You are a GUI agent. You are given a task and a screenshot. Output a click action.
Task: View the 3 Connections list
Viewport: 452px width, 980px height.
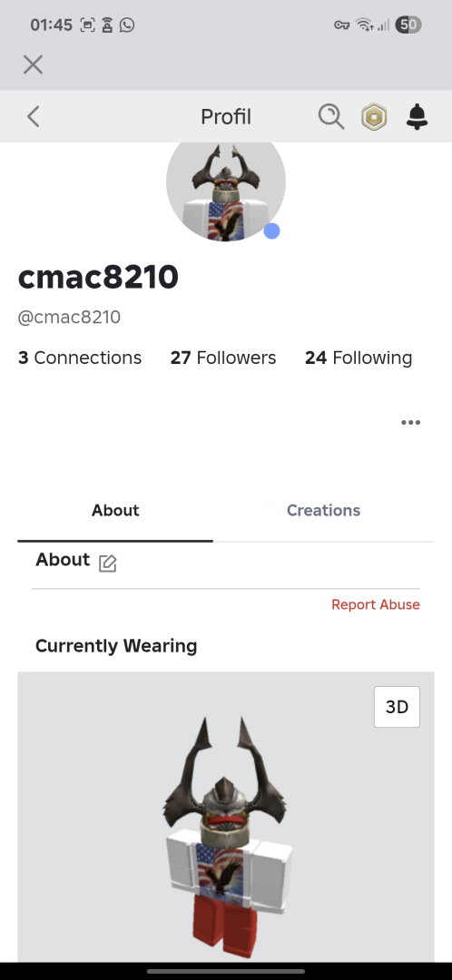pos(80,358)
